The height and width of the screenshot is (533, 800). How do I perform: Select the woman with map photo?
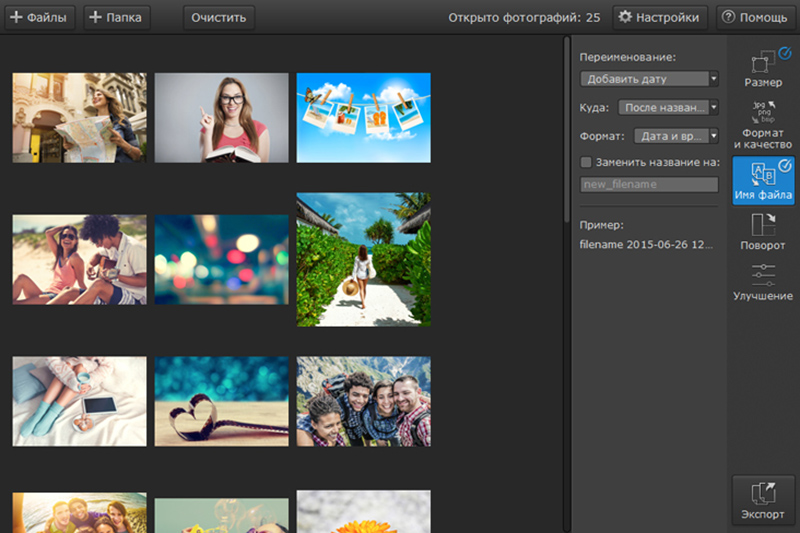pyautogui.click(x=80, y=118)
